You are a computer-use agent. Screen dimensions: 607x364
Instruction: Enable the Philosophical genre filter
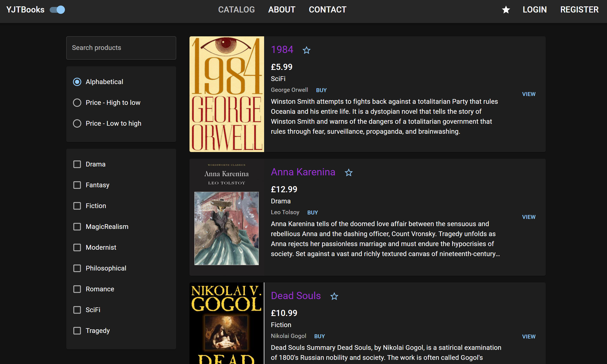(77, 268)
